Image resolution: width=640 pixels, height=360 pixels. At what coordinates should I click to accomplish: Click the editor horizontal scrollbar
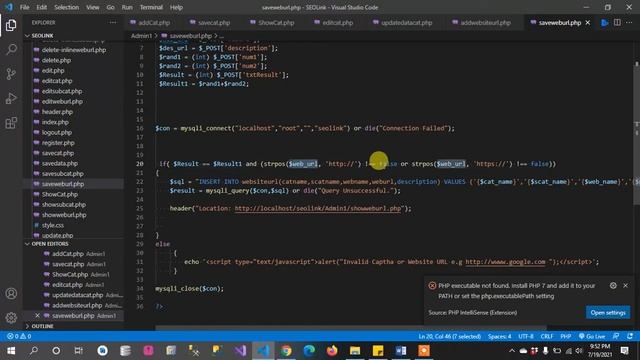(x=350, y=327)
